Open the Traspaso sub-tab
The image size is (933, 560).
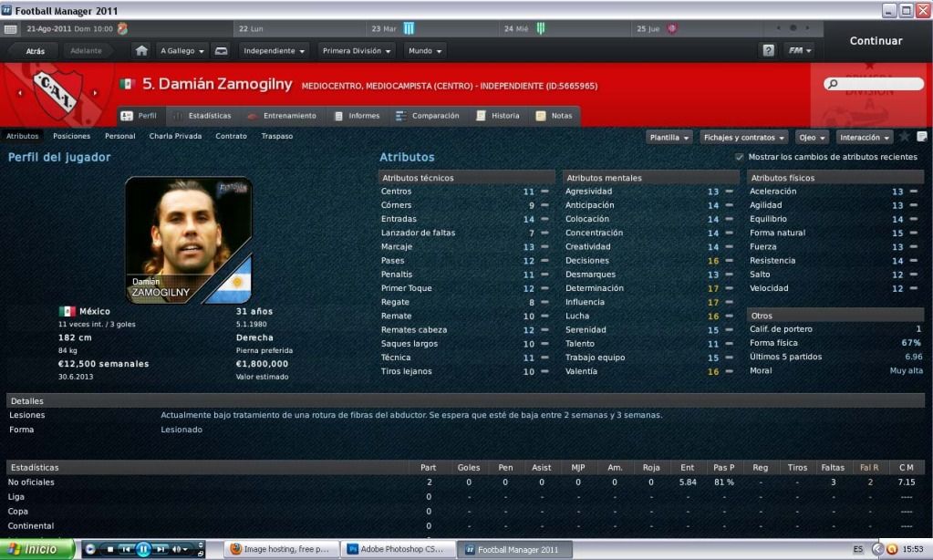click(x=277, y=136)
